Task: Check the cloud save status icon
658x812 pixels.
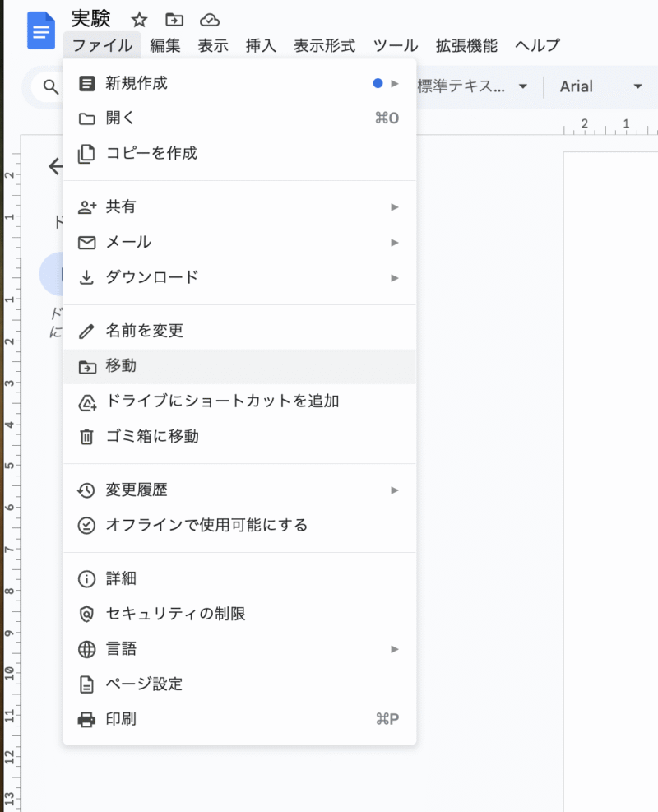Action: 210,20
